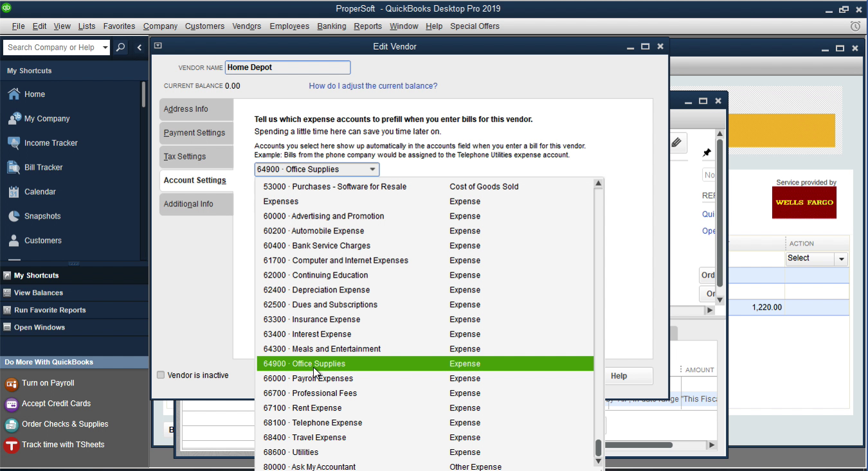Select 68400 Travel Expense account

pos(424,438)
